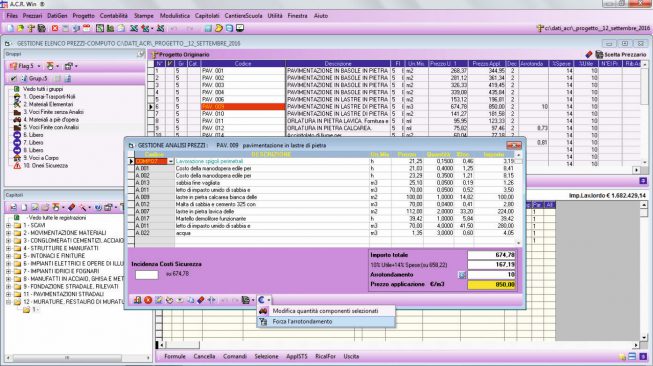Click the Codice cell 'PAV. 012'
This screenshot has width=653, height=366.
[243, 128]
